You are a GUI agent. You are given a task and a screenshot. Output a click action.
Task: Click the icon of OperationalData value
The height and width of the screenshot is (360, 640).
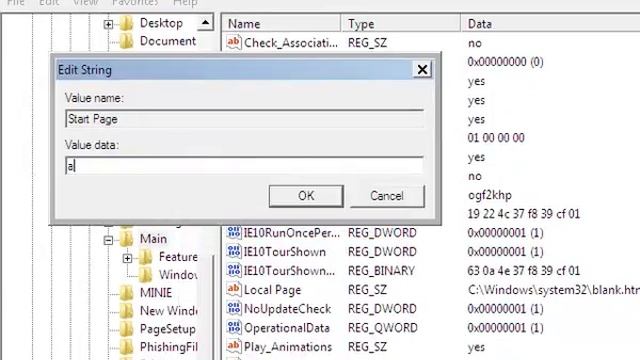233,327
